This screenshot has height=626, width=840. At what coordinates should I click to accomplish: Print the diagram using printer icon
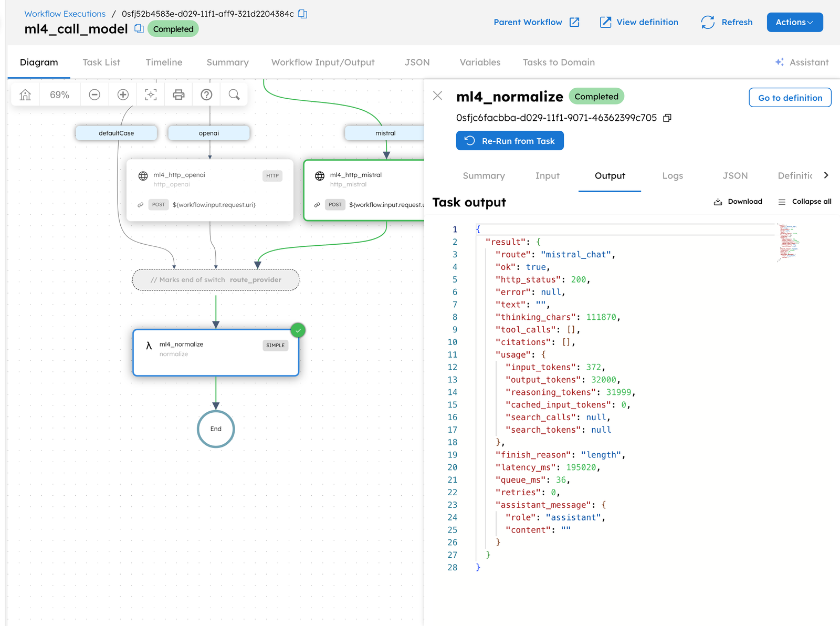pyautogui.click(x=178, y=95)
